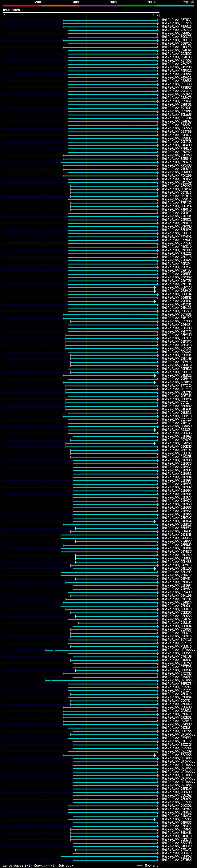This screenshot has height=868, width=197.
Task: Click hit label UniRef100_B9ZZX2
Action: (x=177, y=819)
